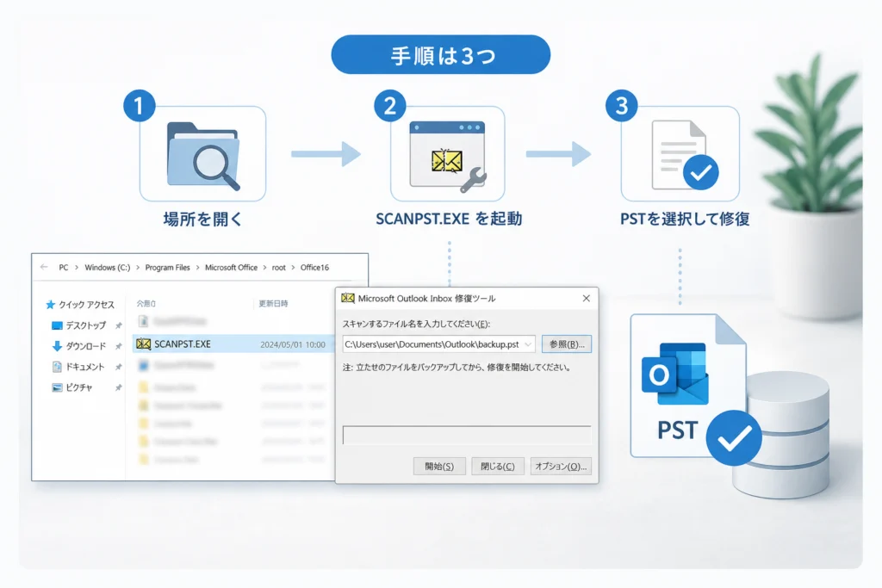Click the SCANPST.EXE file icon

[x=144, y=344]
